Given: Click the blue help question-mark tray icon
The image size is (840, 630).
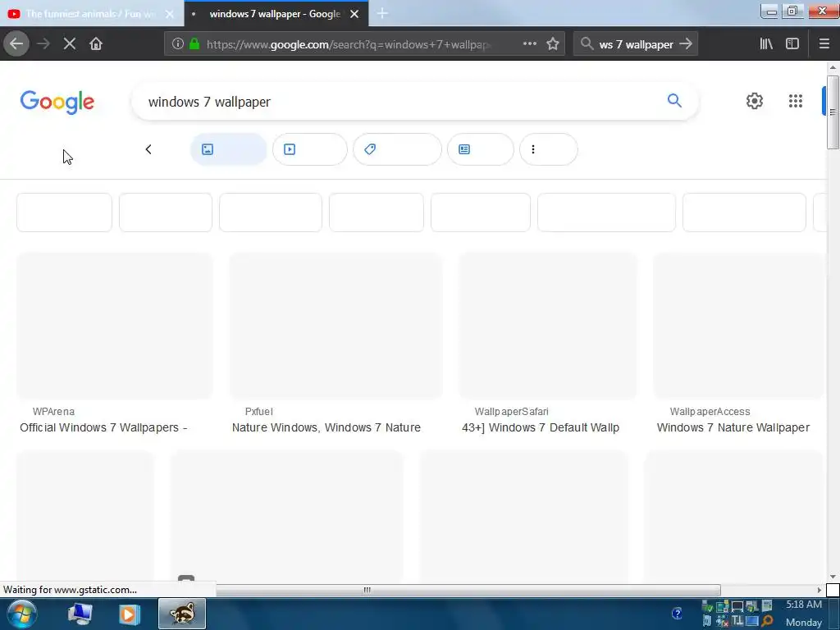Looking at the screenshot, I should pos(677,614).
